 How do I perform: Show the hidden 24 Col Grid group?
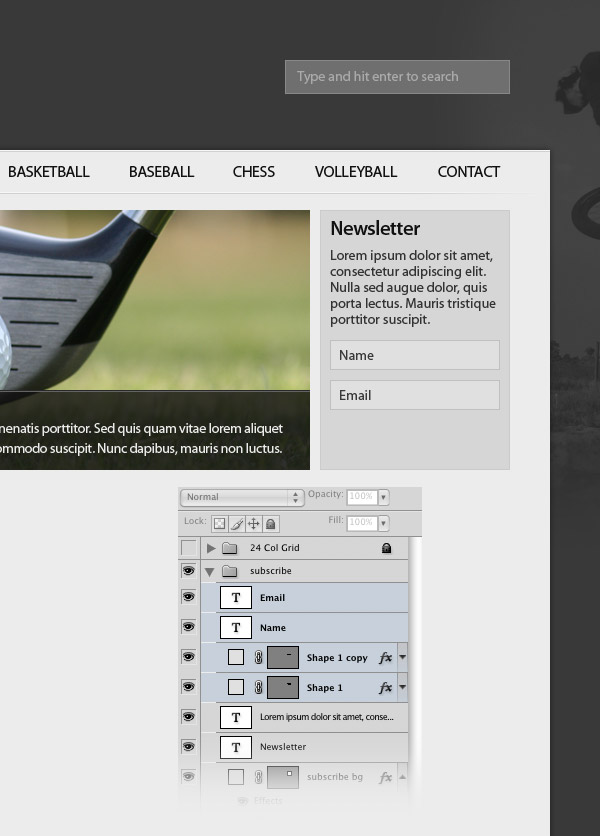click(x=189, y=548)
